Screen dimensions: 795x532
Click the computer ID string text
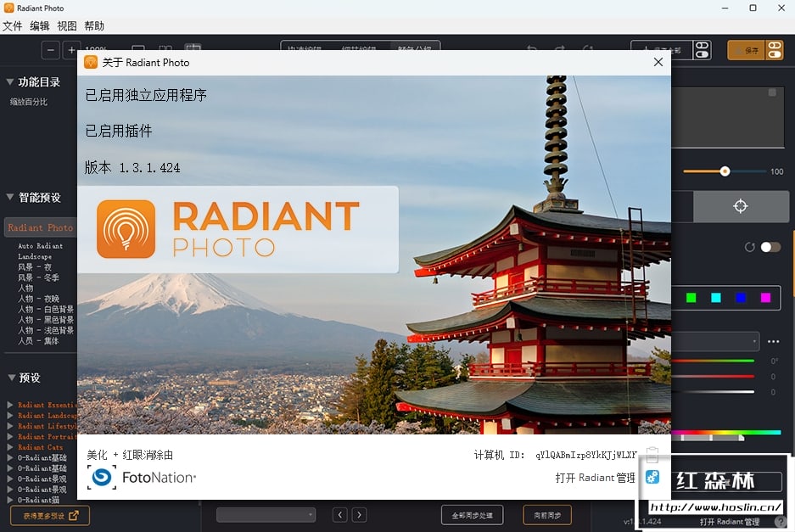(585, 455)
